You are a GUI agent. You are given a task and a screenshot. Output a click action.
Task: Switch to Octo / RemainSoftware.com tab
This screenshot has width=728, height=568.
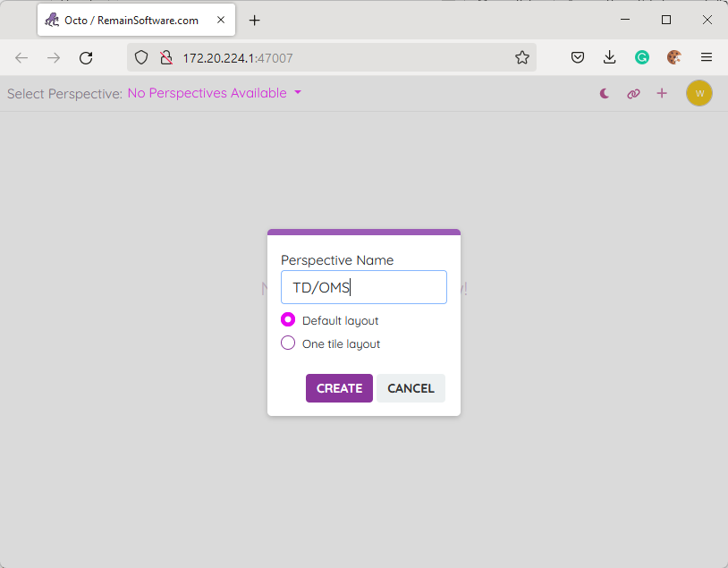[x=130, y=20]
